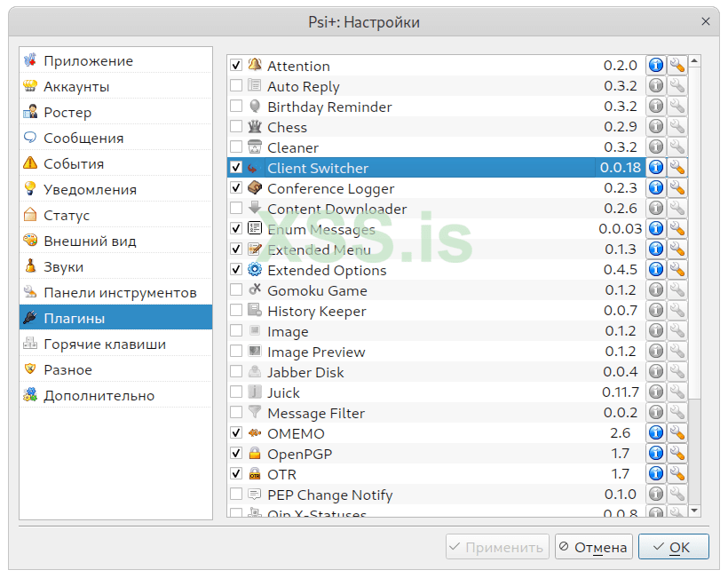Click the Применить button
This screenshot has height=578, width=728.
pos(497,547)
